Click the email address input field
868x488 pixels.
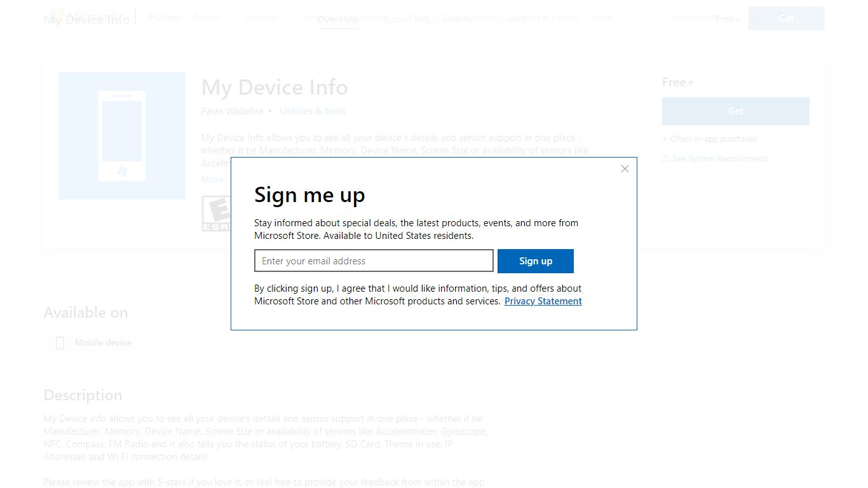[374, 261]
